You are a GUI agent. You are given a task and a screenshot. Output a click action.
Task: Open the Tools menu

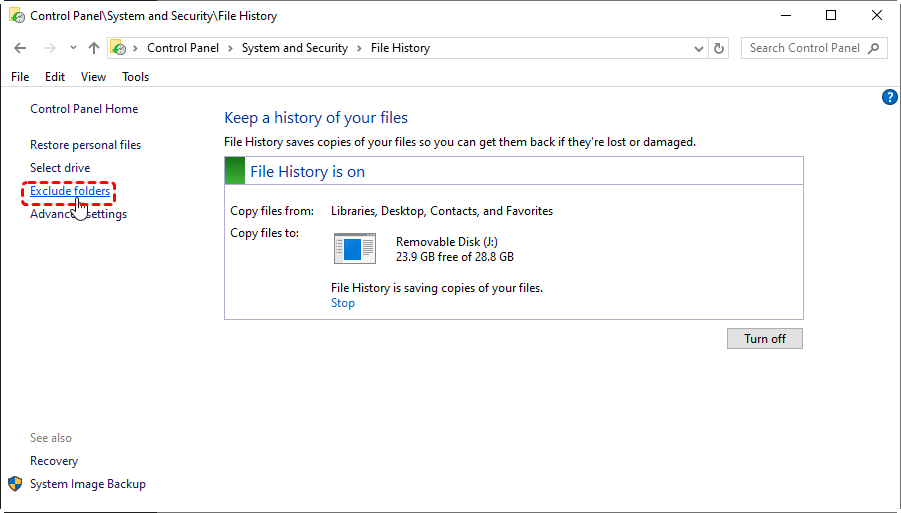click(x=135, y=77)
